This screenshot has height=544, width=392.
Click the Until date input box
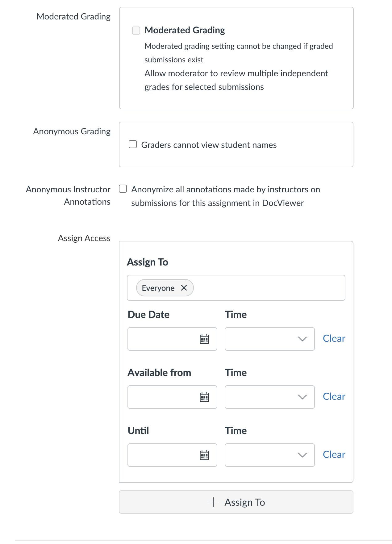164,455
